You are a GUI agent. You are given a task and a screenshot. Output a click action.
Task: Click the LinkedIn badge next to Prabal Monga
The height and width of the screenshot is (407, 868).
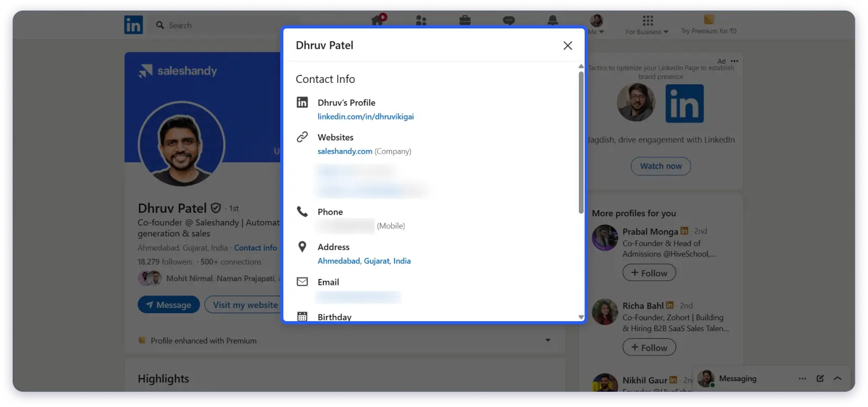(684, 231)
